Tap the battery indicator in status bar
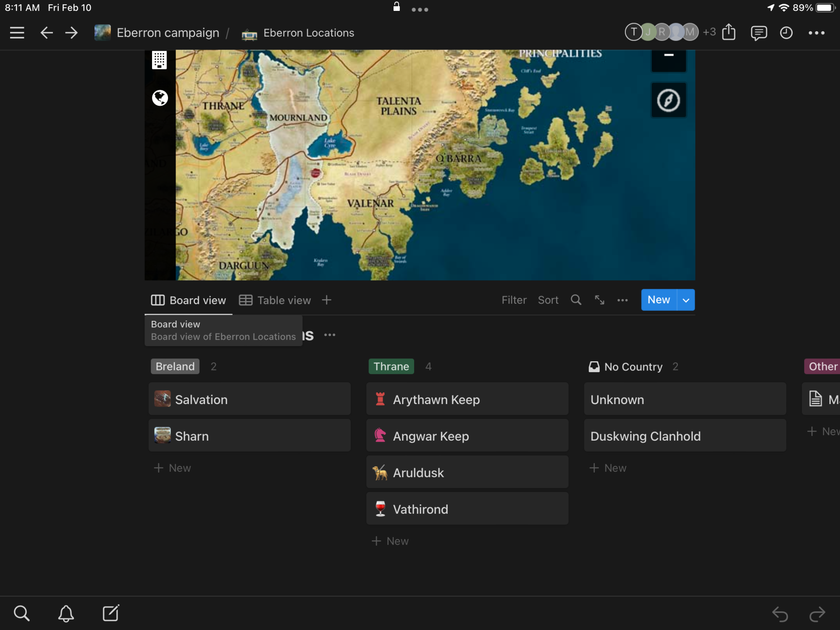 [x=825, y=8]
